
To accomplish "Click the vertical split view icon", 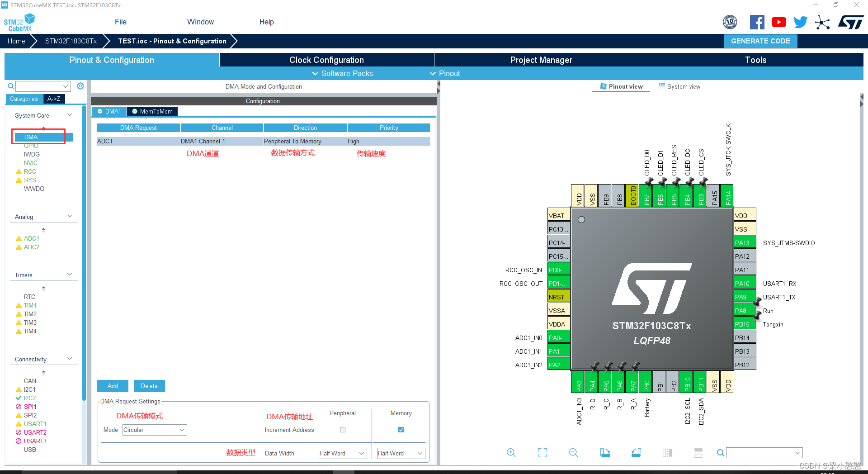I will (x=667, y=453).
